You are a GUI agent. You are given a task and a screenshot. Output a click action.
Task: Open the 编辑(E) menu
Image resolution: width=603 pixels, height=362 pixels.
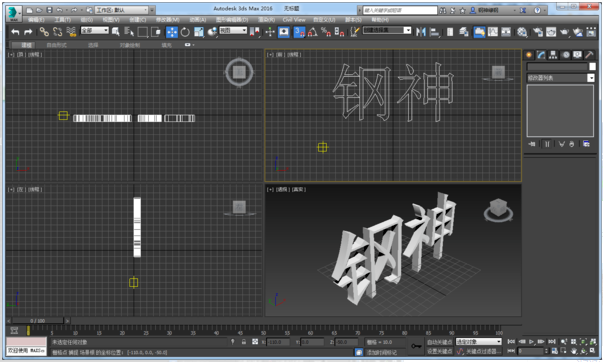click(36, 20)
